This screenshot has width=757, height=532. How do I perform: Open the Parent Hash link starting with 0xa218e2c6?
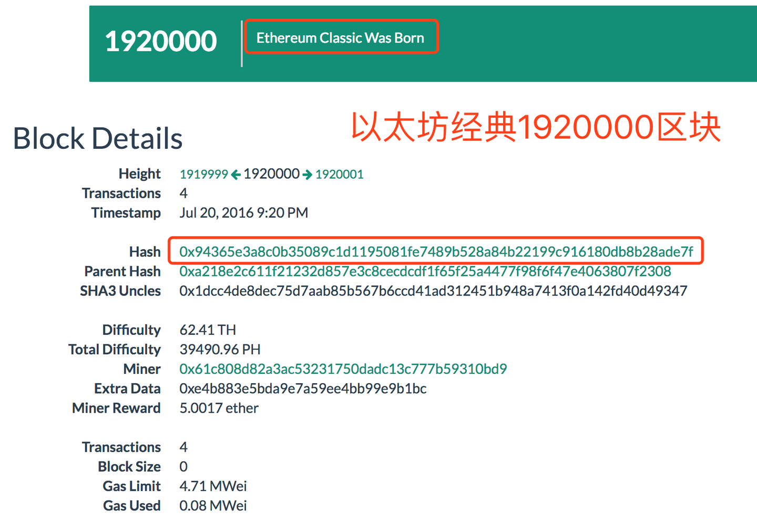click(425, 271)
